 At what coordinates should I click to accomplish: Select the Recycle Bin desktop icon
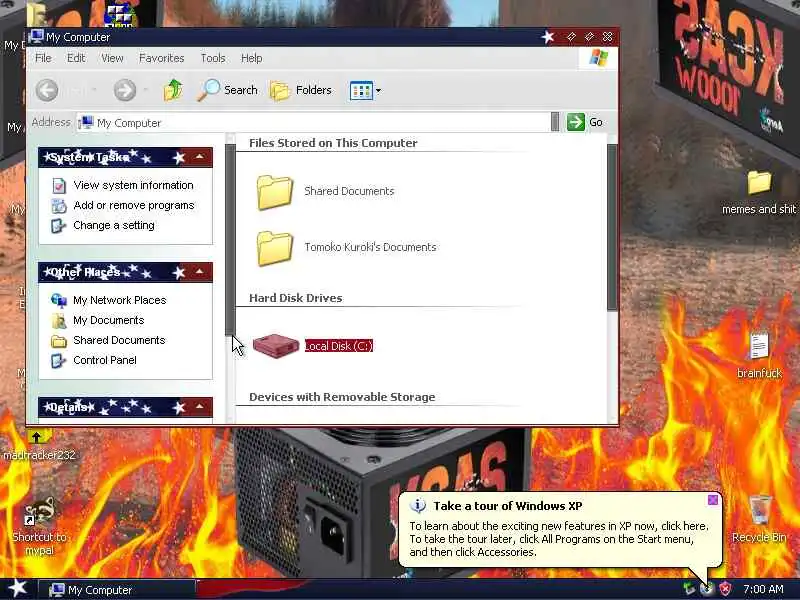coord(759,510)
